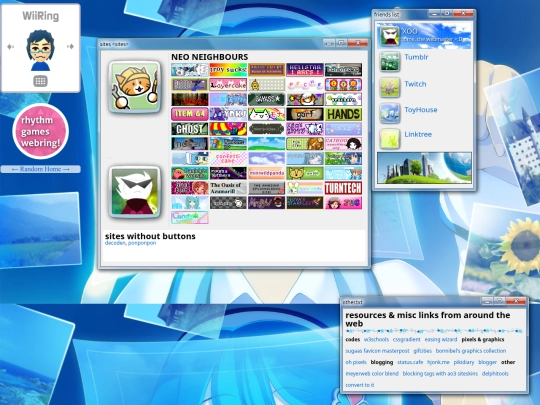Open the green hills and blue sky site button

click(x=267, y=144)
